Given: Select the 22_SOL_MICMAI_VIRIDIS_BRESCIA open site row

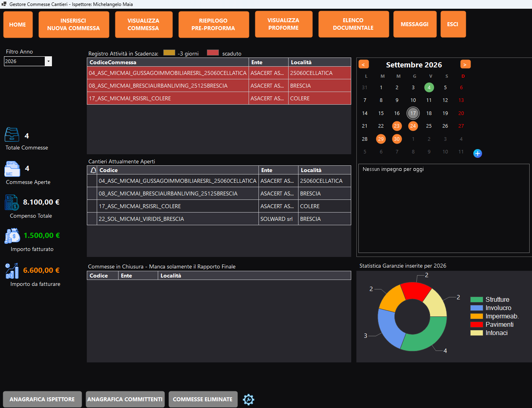Looking at the screenshot, I should [x=219, y=219].
